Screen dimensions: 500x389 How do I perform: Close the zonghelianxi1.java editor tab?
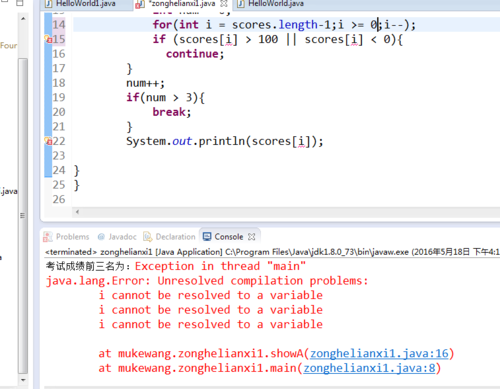click(224, 4)
